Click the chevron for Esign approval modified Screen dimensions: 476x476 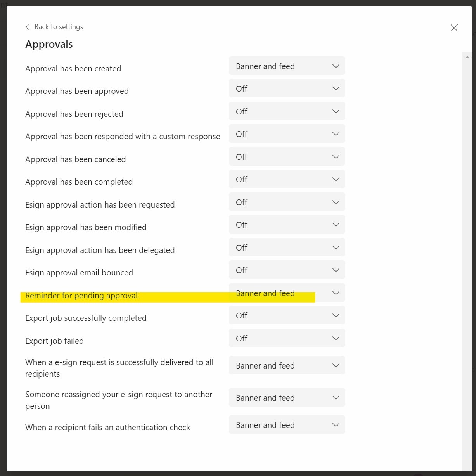[x=336, y=225]
